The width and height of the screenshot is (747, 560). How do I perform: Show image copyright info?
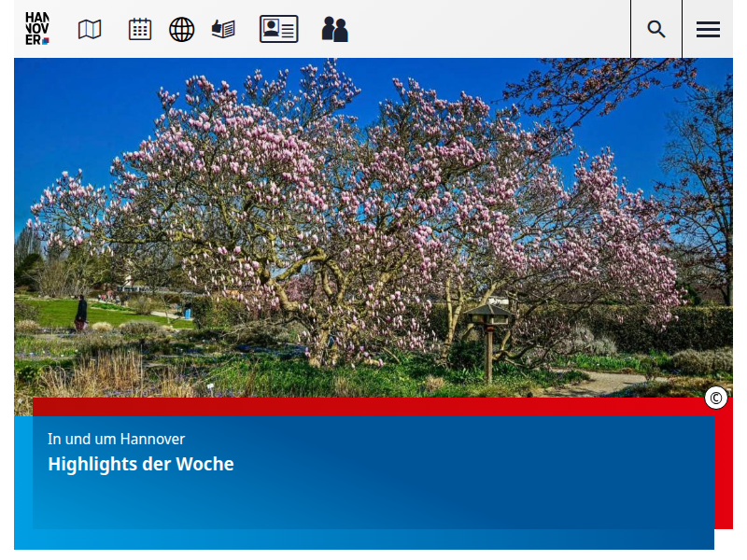(716, 399)
